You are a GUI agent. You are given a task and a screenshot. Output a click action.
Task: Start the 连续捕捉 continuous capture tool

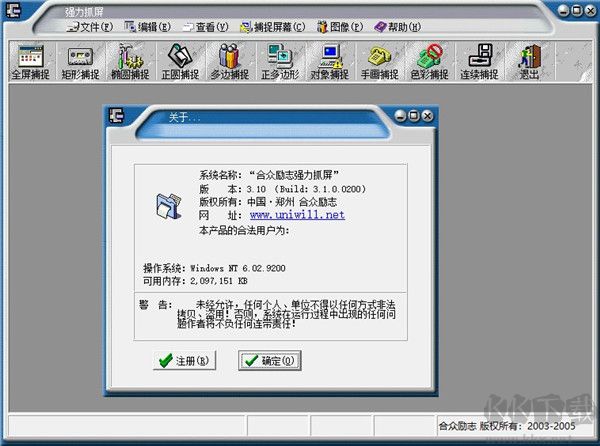pyautogui.click(x=479, y=62)
